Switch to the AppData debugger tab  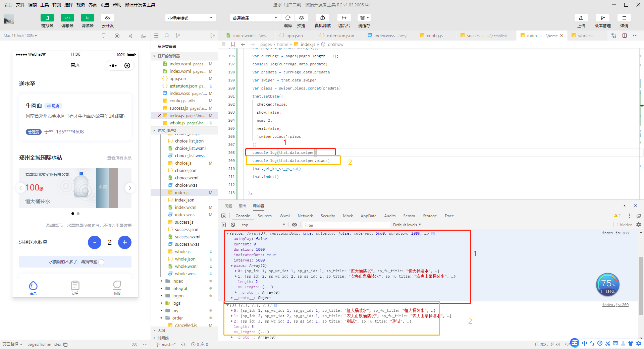pos(368,216)
